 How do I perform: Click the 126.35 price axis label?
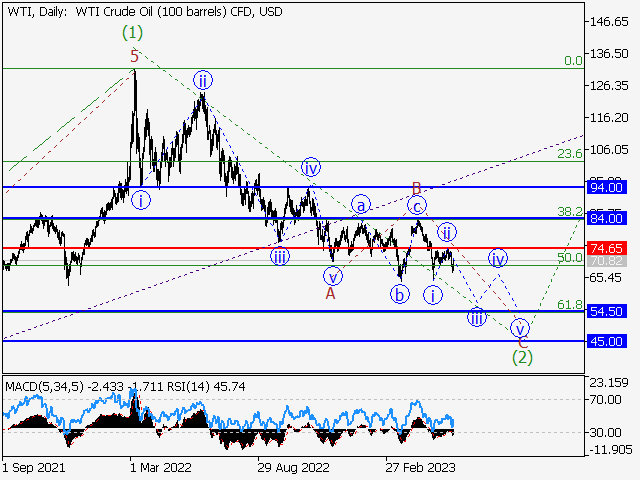point(610,86)
